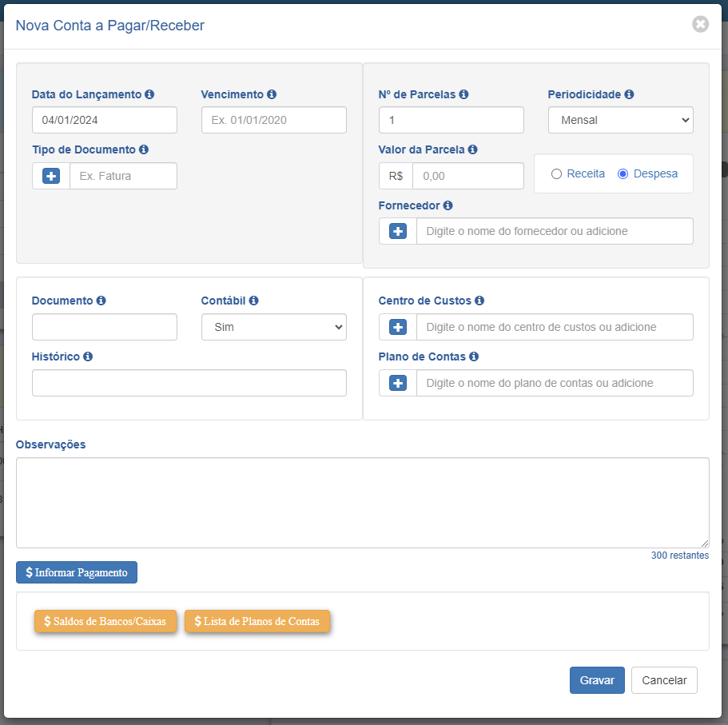Open the Contábil dropdown showing Sim
Viewport: 728px width, 725px height.
click(274, 327)
